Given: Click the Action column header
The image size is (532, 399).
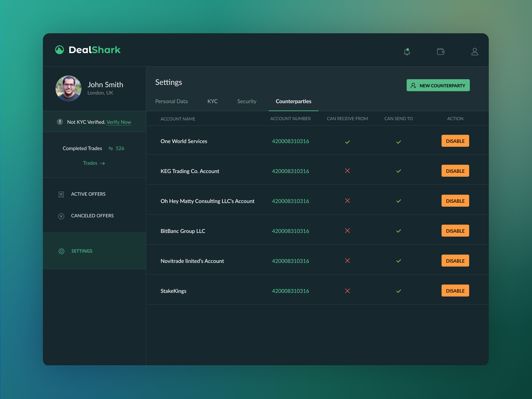Looking at the screenshot, I should click(x=455, y=118).
